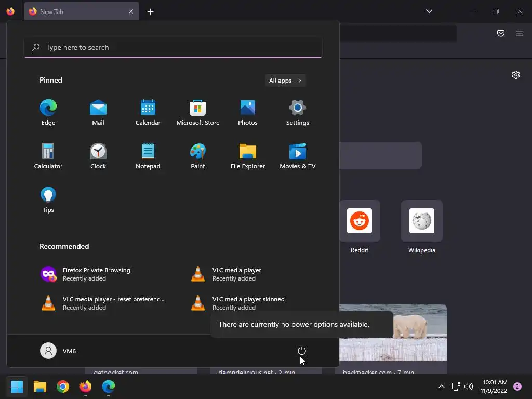Open File Explorer from the taskbar
Viewport: 532px width, 399px height.
pos(39,387)
